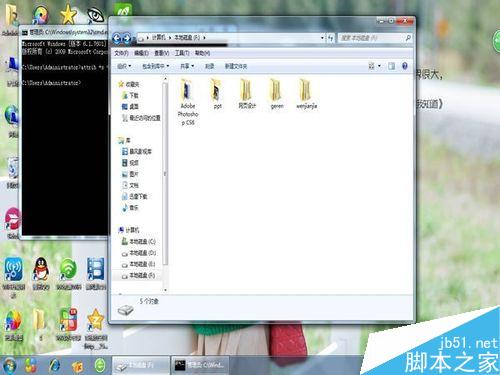Select 收藏夹 in the navigation pane
This screenshot has height=375, width=500.
[x=129, y=84]
